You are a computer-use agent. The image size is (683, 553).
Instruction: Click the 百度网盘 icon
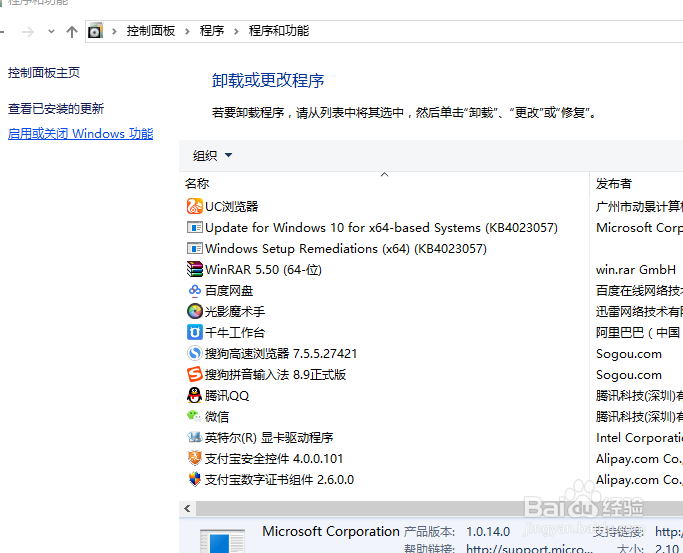click(195, 290)
